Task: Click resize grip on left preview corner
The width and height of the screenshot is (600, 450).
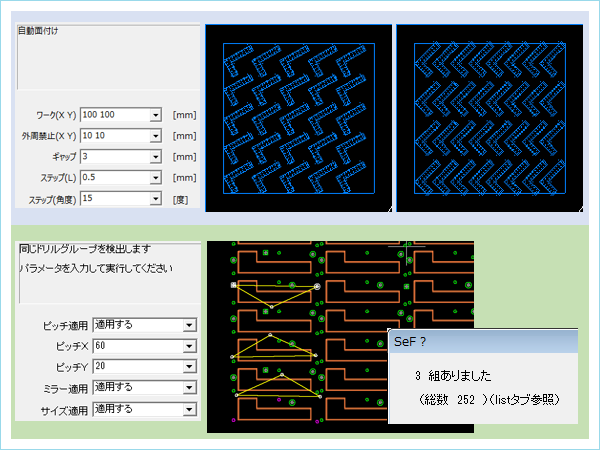Action: pos(385,207)
